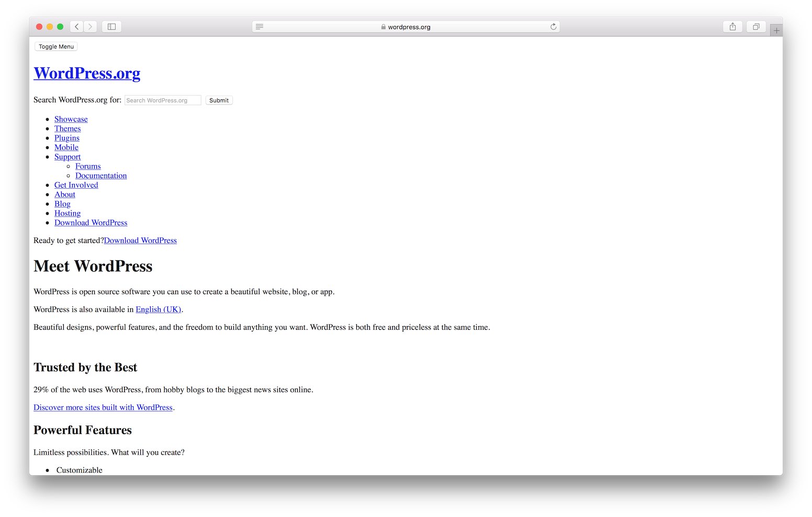Open the Mobile link
812x517 pixels.
pyautogui.click(x=66, y=147)
